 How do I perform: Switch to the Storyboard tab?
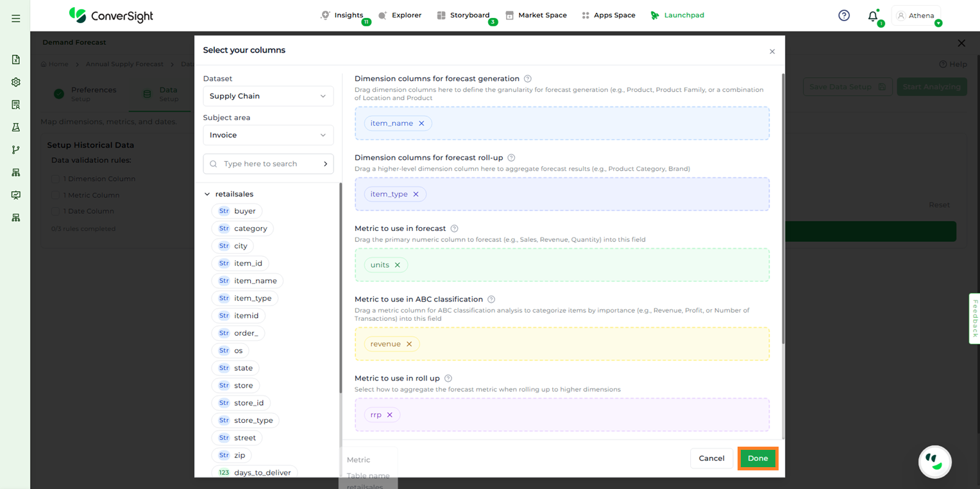(x=463, y=15)
